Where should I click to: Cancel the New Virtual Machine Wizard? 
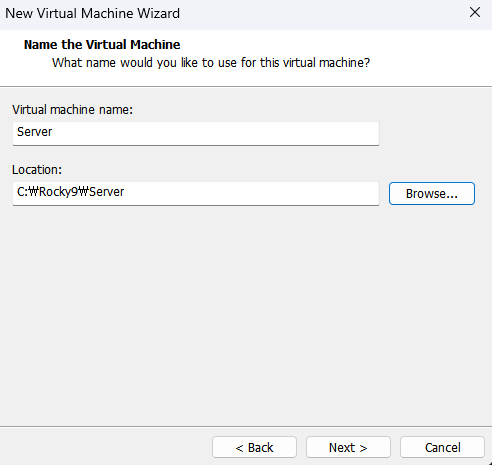[x=442, y=447]
